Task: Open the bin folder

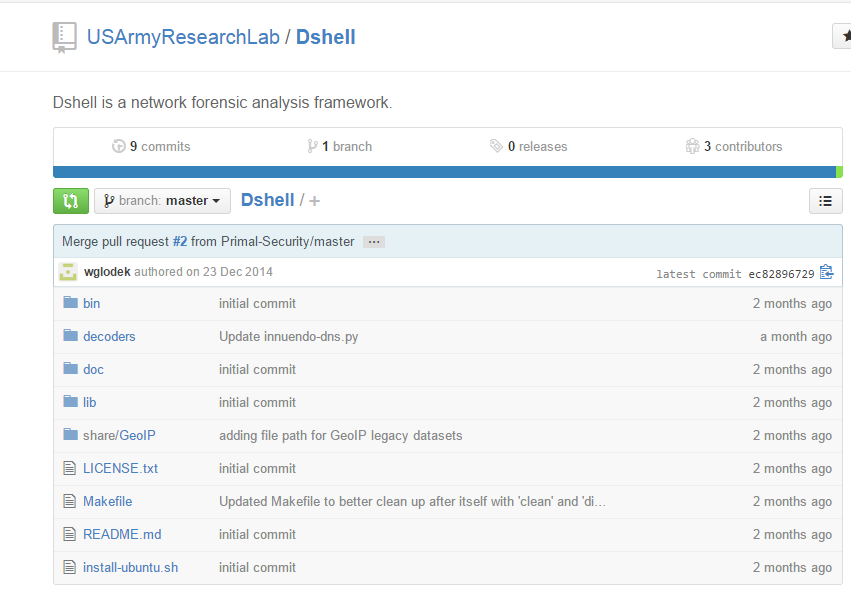Action: tap(91, 303)
